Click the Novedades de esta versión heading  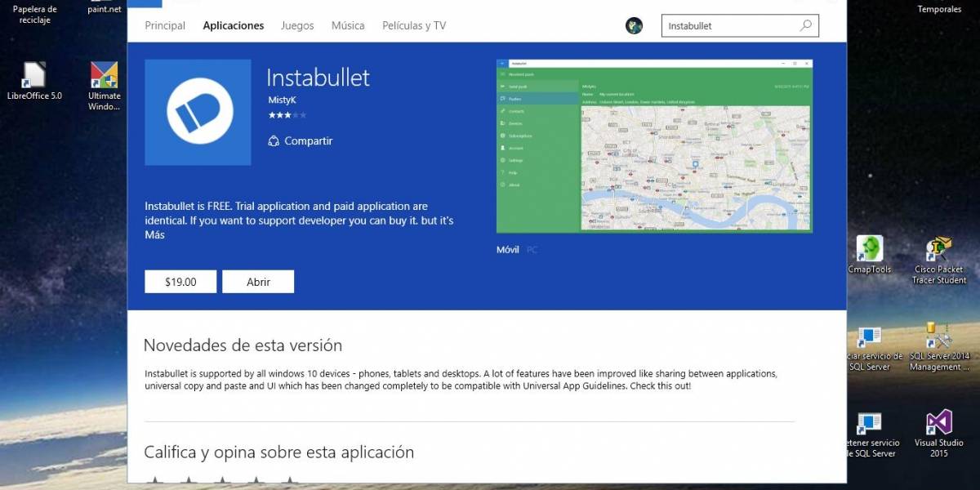tap(243, 345)
